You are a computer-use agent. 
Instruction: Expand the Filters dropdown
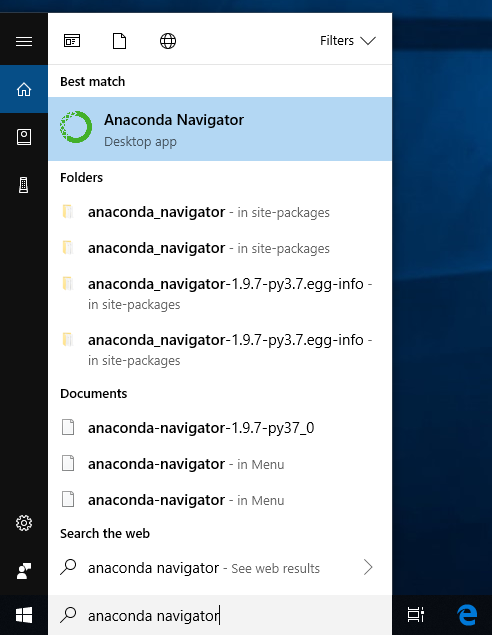pyautogui.click(x=348, y=40)
